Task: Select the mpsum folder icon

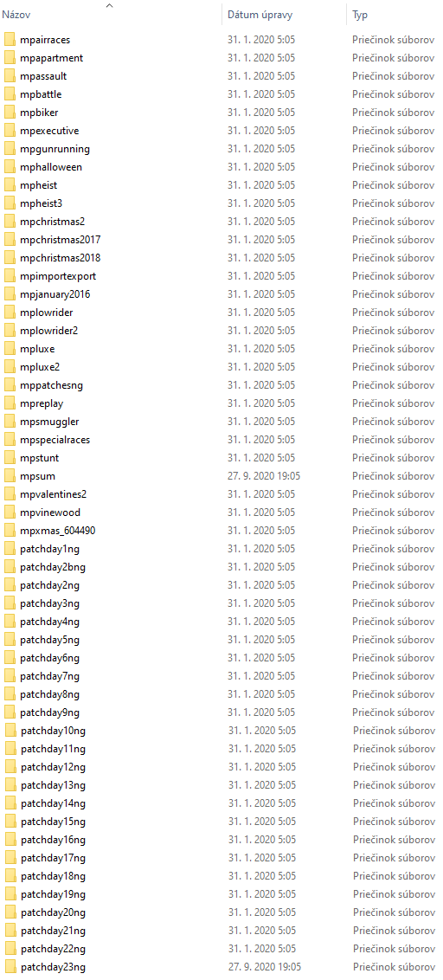Action: point(10,476)
